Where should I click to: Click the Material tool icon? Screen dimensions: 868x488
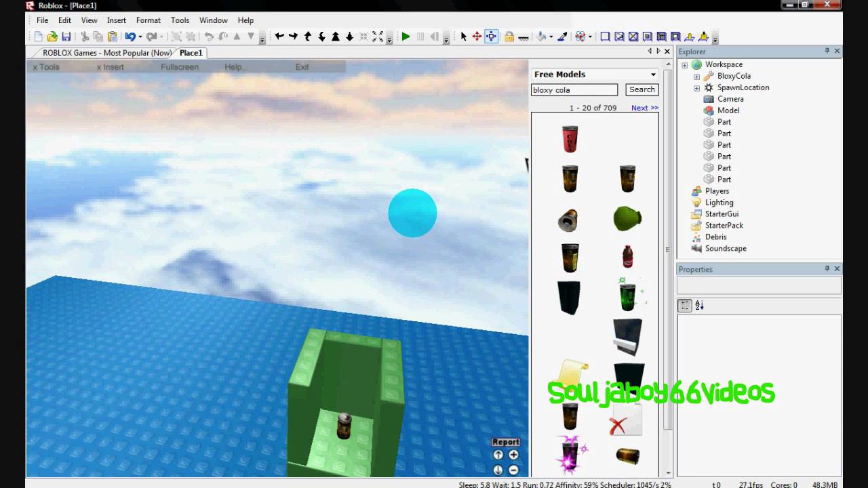580,37
